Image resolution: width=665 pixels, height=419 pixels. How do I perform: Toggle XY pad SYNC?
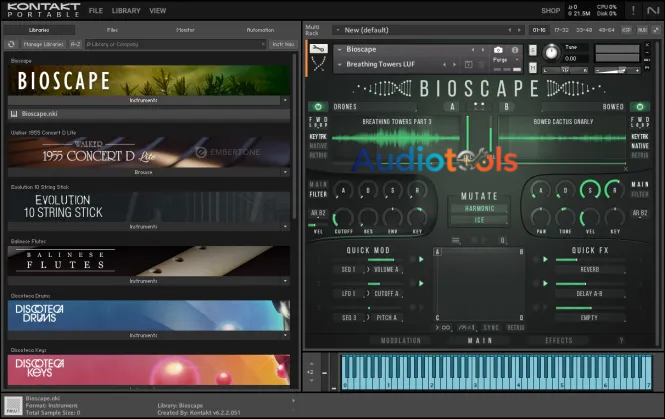pyautogui.click(x=491, y=327)
